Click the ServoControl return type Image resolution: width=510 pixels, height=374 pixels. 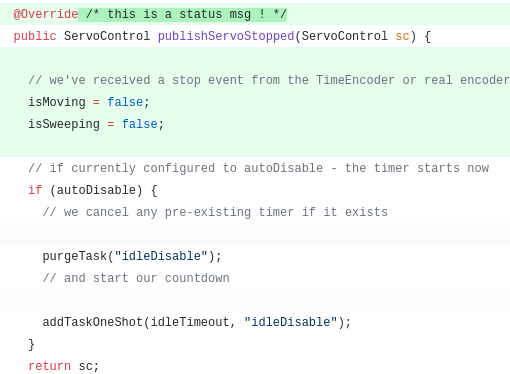click(107, 36)
